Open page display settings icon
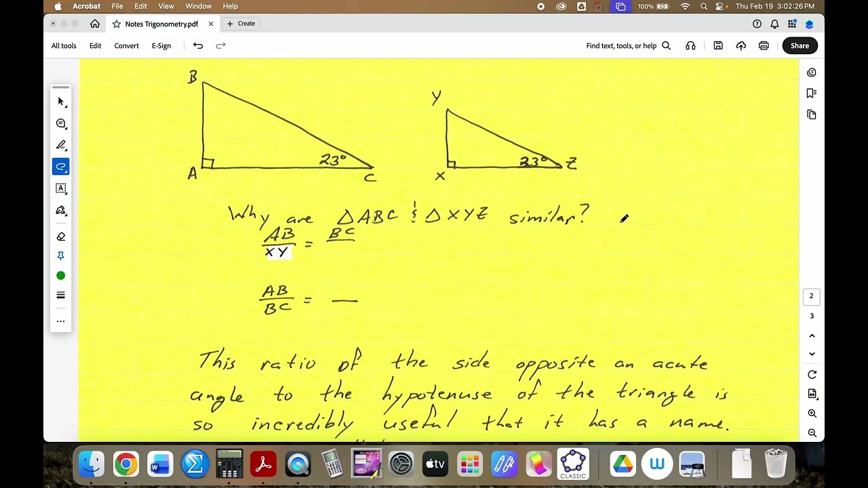Viewport: 868px width, 488px height. [812, 394]
